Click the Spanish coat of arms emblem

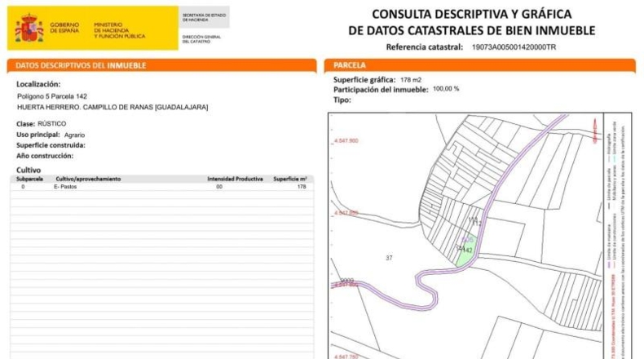[29, 28]
